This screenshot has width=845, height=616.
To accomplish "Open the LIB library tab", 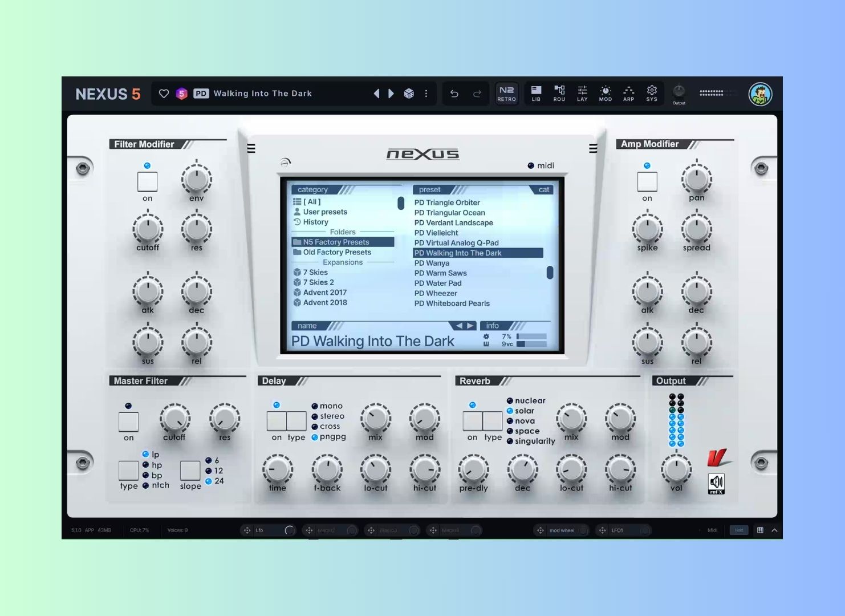I will (536, 94).
